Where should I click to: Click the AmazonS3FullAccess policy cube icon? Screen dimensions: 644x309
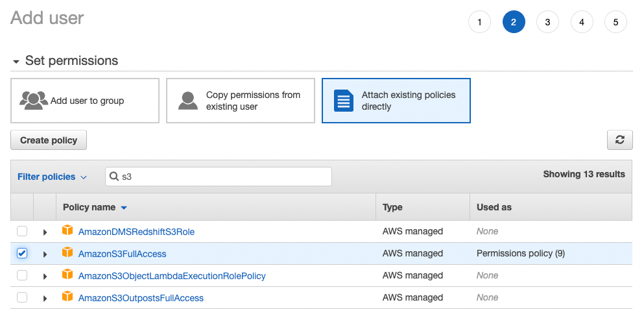pyautogui.click(x=67, y=253)
